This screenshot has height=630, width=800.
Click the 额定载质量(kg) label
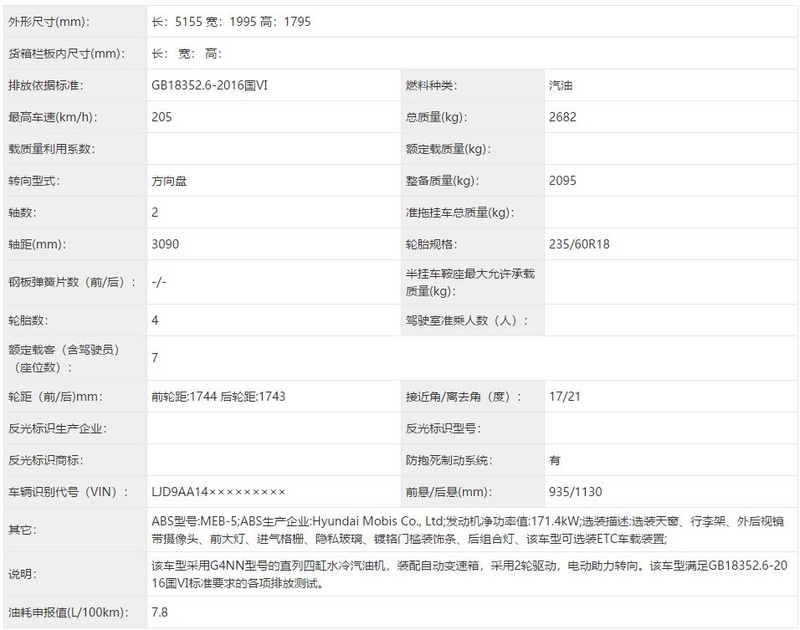point(448,149)
